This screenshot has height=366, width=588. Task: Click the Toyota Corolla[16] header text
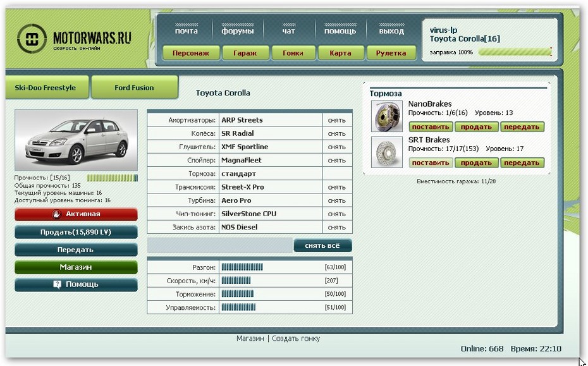(465, 39)
